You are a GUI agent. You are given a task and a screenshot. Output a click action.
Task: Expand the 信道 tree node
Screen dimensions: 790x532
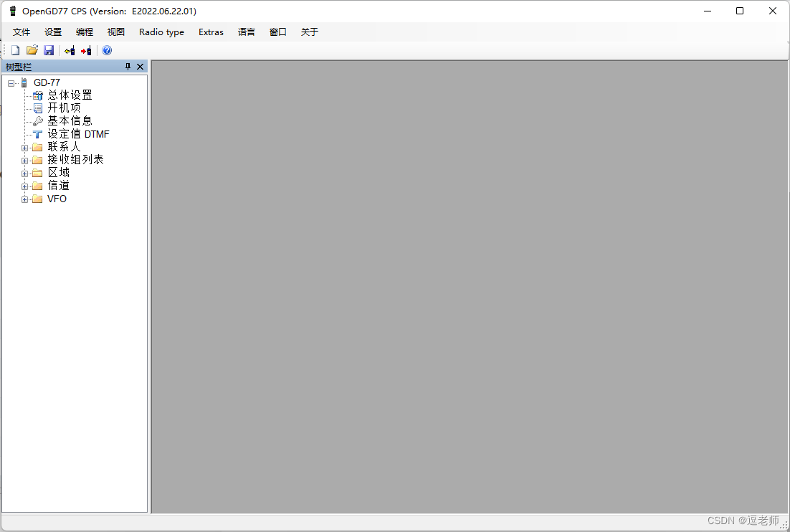tap(24, 186)
